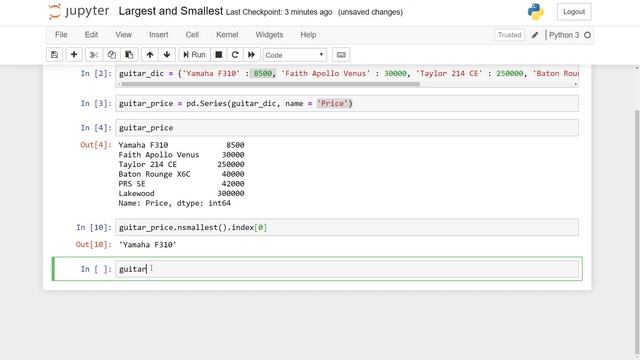This screenshot has height=360, width=640.
Task: Insert a cell below with the plus icon
Action: coord(74,55)
